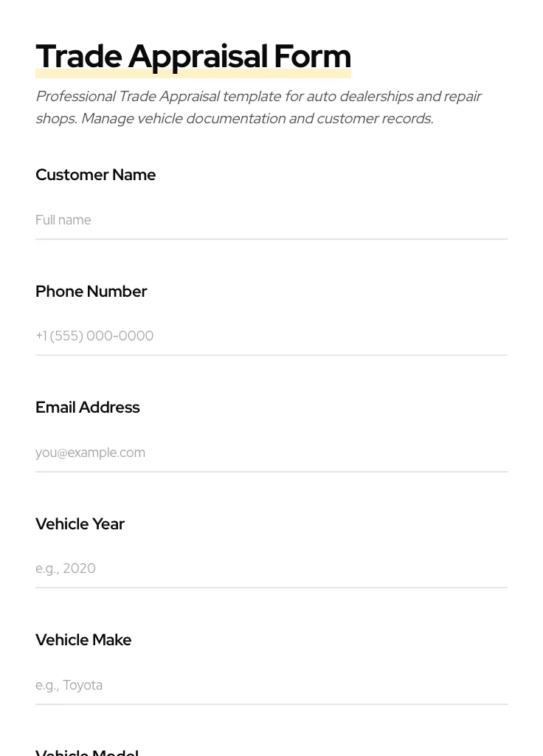Click the 'Customer Name' field label
Viewport: 543px width, 756px height.
[95, 175]
